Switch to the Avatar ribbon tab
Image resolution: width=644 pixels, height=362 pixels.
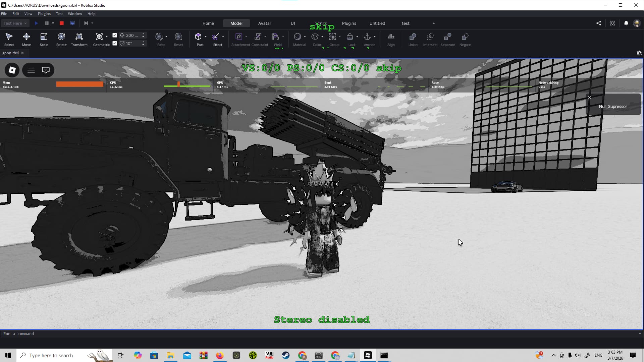264,23
